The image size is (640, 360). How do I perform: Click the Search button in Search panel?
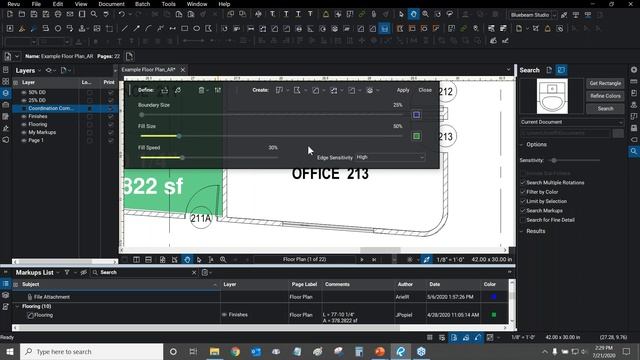pos(605,109)
